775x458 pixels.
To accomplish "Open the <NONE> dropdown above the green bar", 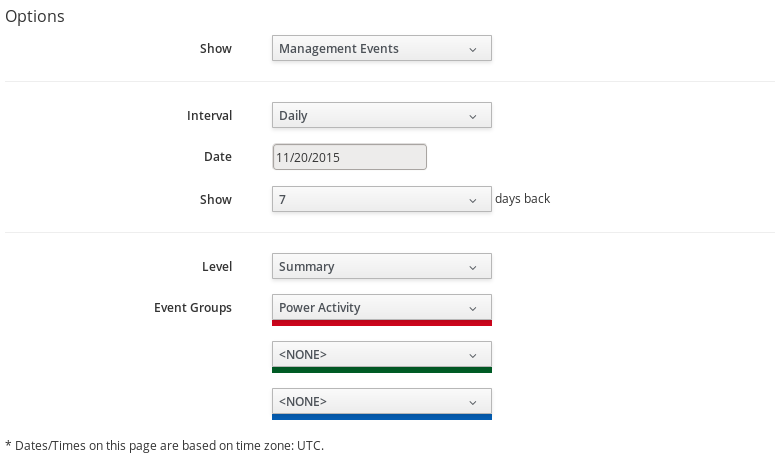I will 381,354.
